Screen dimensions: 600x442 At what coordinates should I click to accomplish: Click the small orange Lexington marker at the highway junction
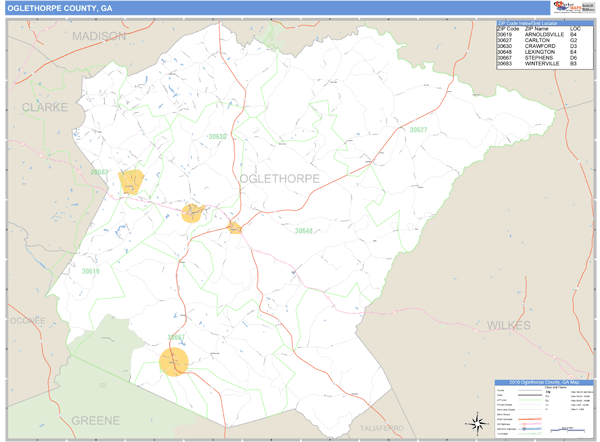tap(234, 228)
